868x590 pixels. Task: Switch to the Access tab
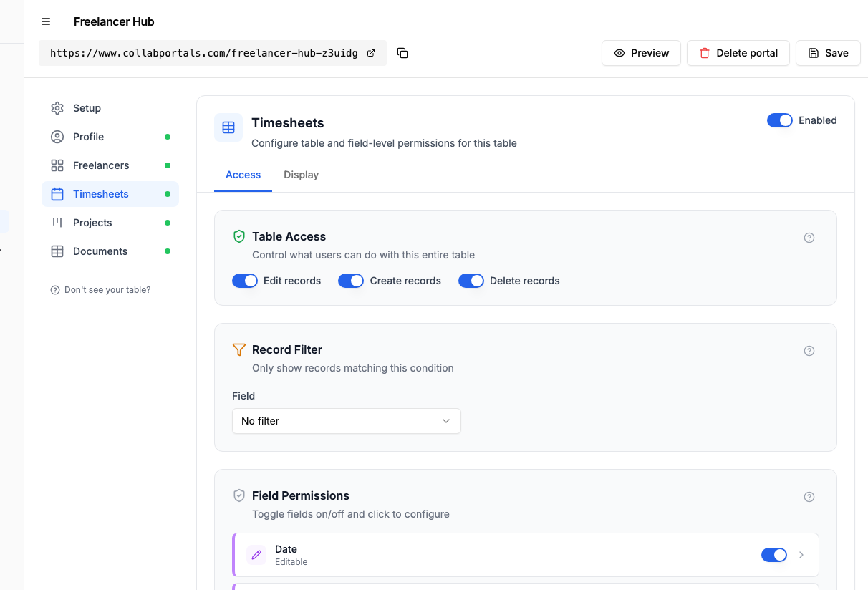point(243,175)
